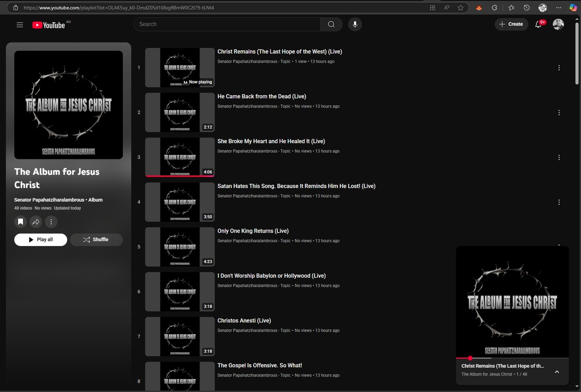
Task: Open the browser Favorites list icon
Action: point(511,8)
